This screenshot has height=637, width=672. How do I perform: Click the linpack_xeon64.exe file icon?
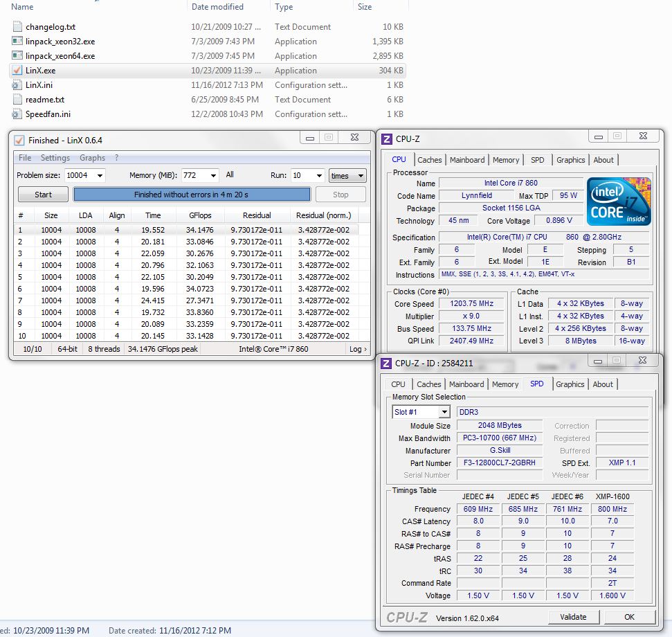pos(17,56)
